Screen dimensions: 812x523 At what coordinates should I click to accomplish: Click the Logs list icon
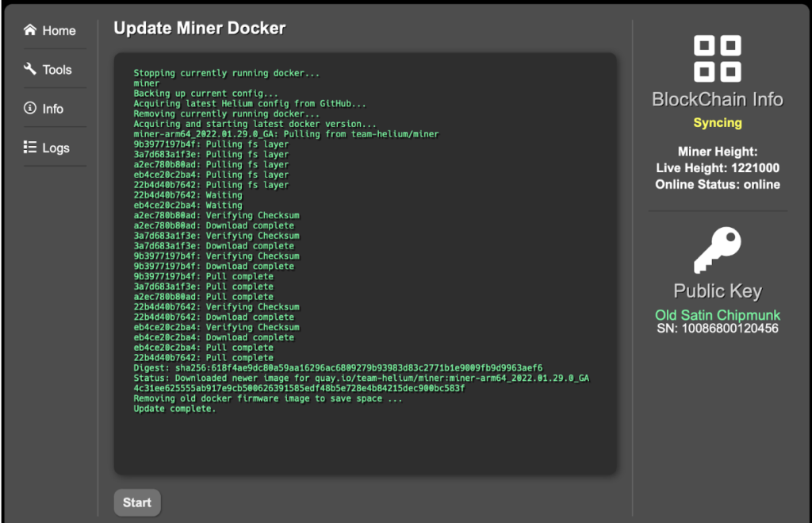(30, 147)
